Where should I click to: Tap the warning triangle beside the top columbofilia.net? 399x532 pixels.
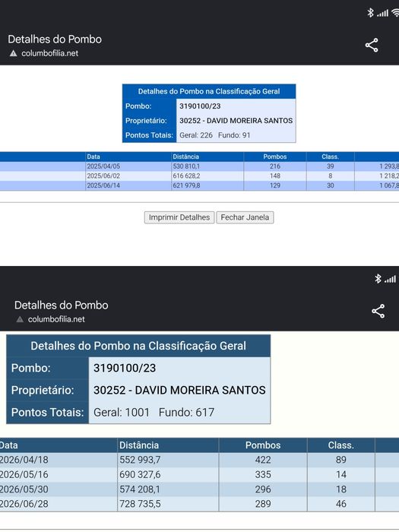(13, 53)
